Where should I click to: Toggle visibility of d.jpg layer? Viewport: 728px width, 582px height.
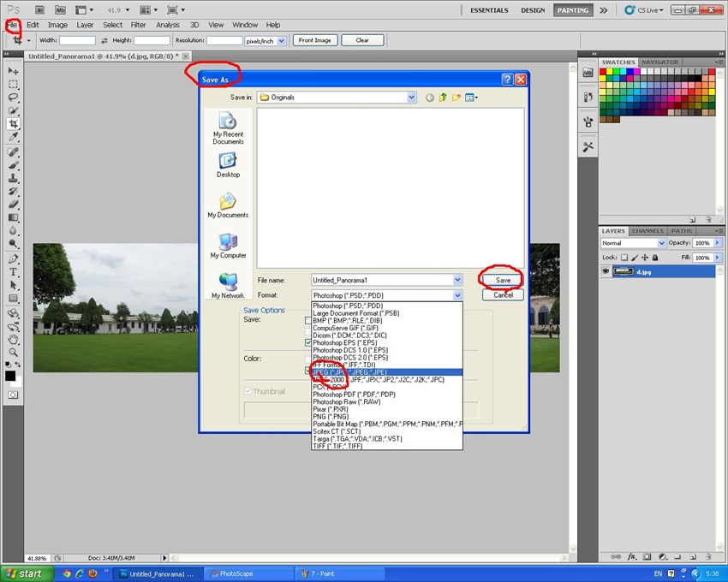click(606, 271)
